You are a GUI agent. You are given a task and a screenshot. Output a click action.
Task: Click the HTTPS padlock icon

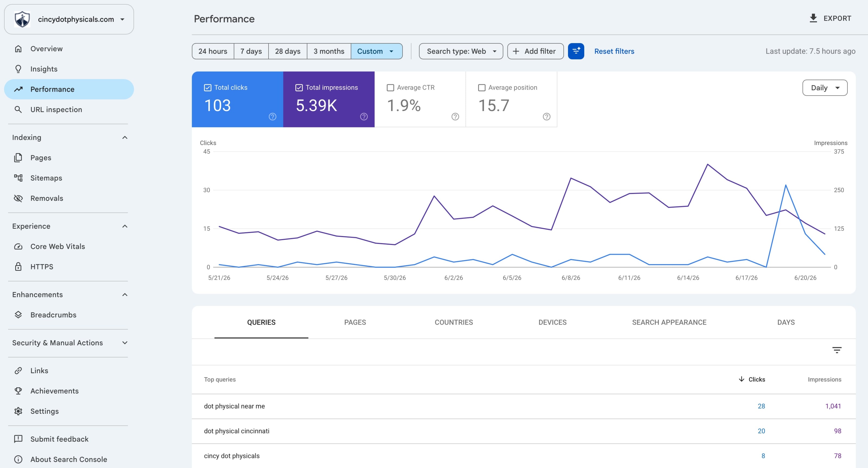pyautogui.click(x=18, y=267)
